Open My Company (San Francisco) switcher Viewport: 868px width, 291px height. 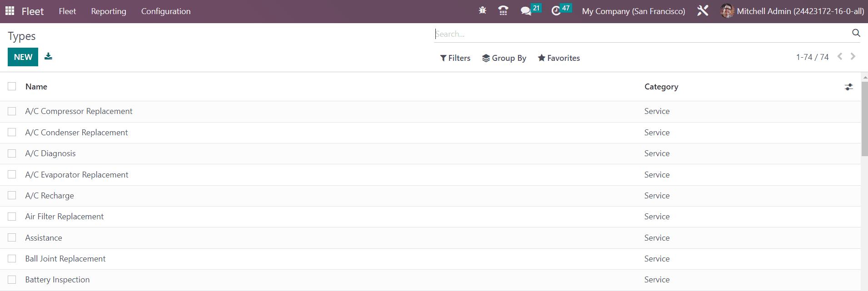pyautogui.click(x=634, y=11)
